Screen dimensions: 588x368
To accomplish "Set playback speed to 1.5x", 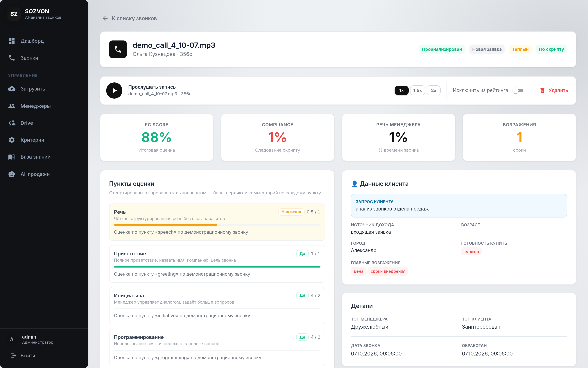I will 417,91.
